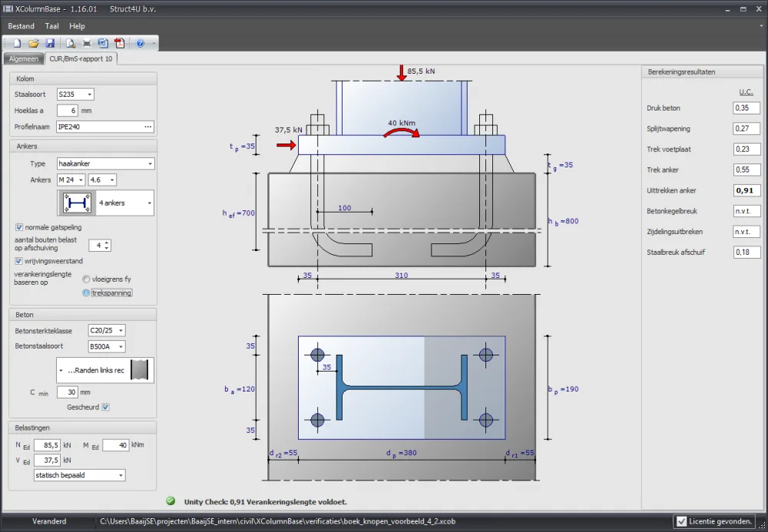Viewport: 768px width, 532px height.
Task: Select the vloeigrens fy radio button
Action: click(86, 279)
